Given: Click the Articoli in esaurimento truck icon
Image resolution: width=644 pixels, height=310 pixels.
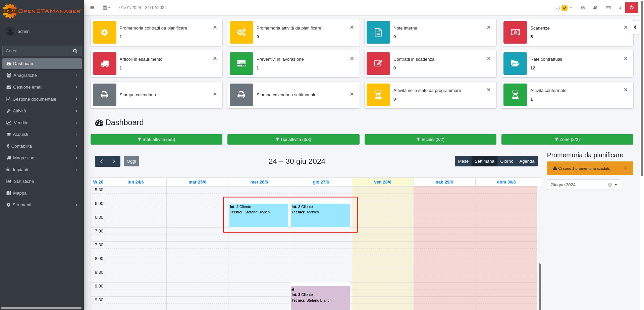Looking at the screenshot, I should tap(104, 63).
